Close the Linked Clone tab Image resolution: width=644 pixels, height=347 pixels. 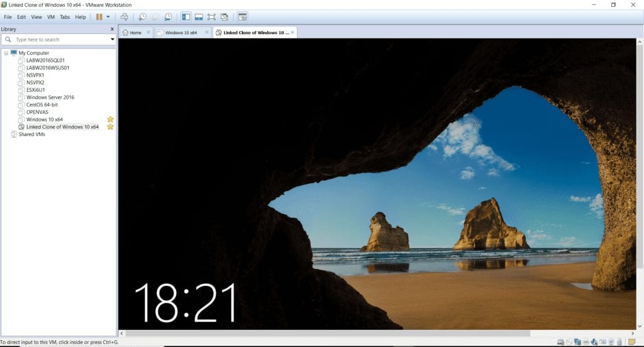(292, 33)
